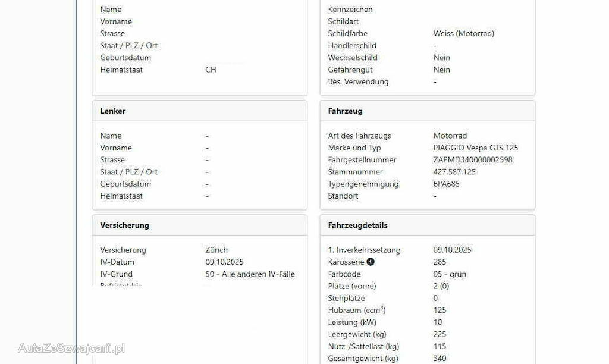Image resolution: width=609 pixels, height=364 pixels.
Task: Click the IV-Datum value 09.10.2025
Action: coord(224,262)
